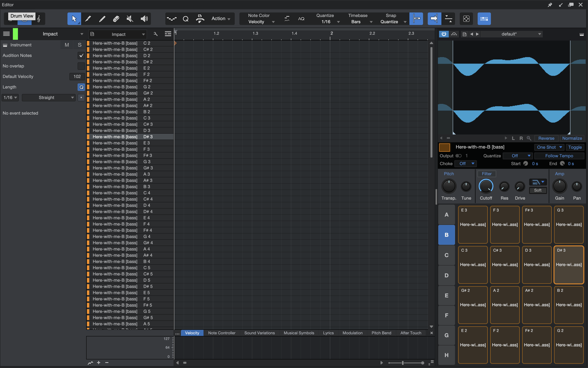This screenshot has height=368, width=588.
Task: Add an automation lane with the plus icon
Action: tap(99, 363)
